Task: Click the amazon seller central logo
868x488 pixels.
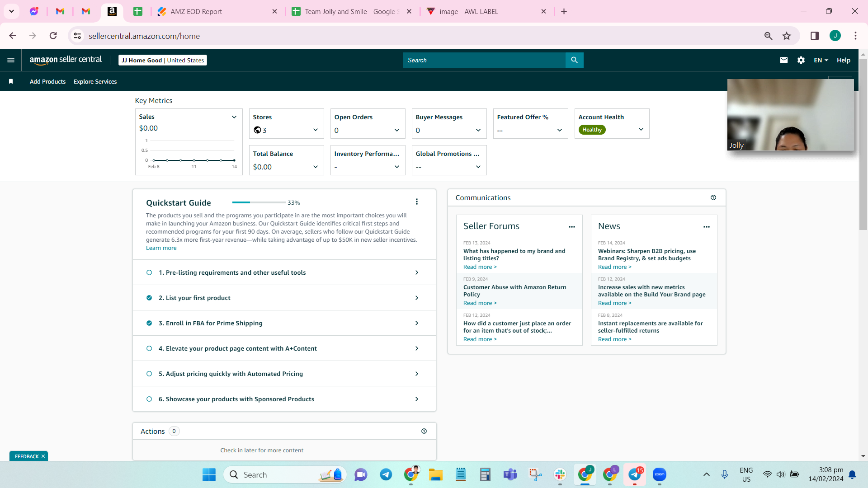Action: click(66, 60)
